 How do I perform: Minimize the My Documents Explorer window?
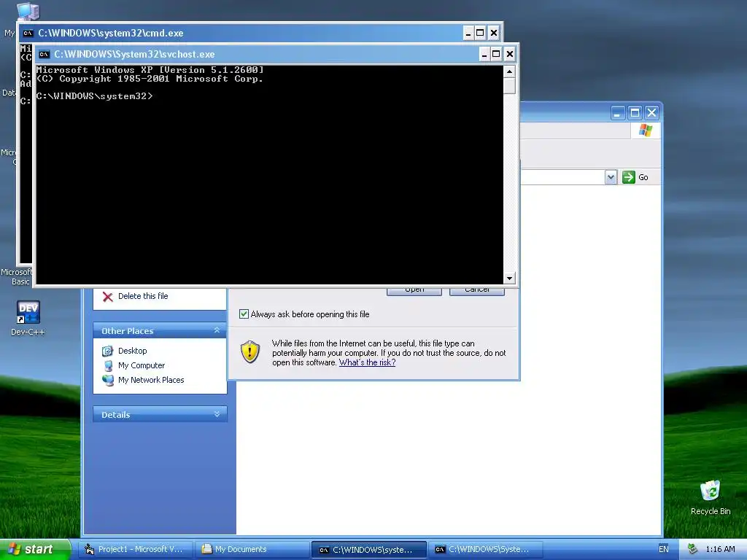tap(618, 113)
